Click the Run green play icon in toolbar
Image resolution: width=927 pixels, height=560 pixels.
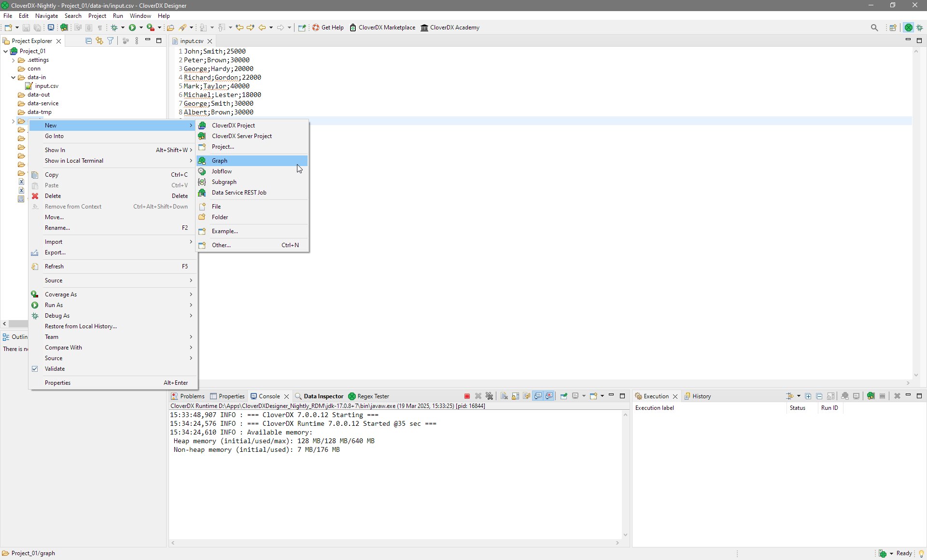[132, 28]
